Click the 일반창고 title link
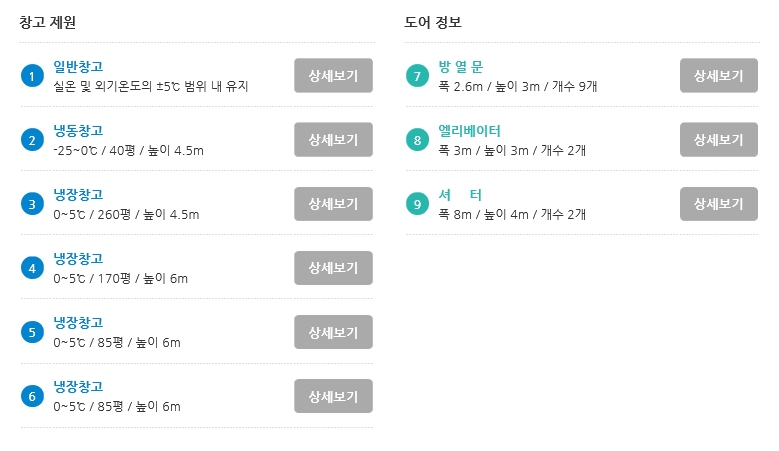The width and height of the screenshot is (779, 451). point(78,67)
